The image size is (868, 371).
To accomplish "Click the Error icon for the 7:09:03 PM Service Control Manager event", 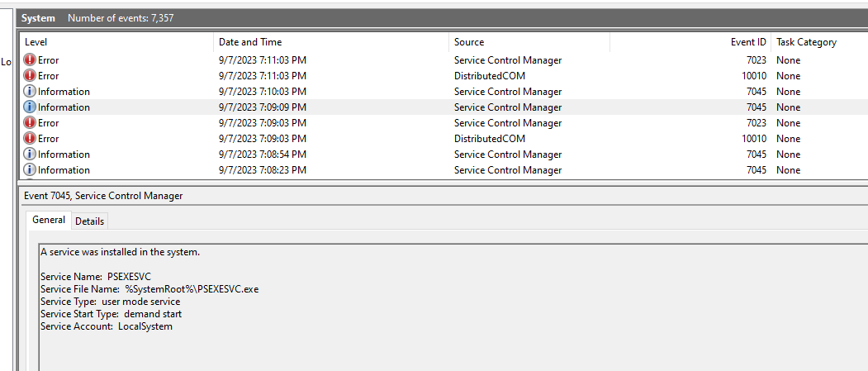I will pos(30,123).
